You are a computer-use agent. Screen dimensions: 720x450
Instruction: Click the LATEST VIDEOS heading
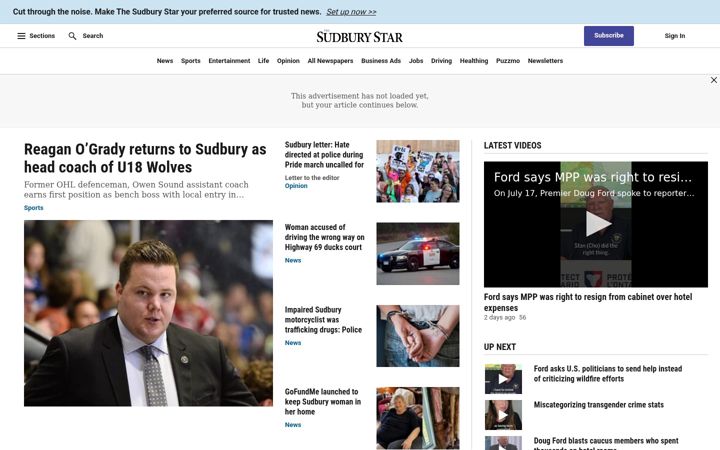click(512, 146)
